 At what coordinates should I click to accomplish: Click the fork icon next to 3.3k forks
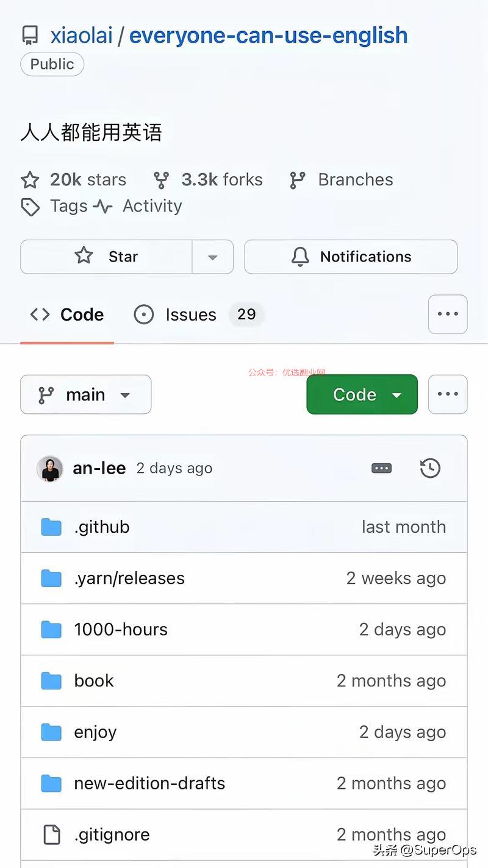(161, 180)
